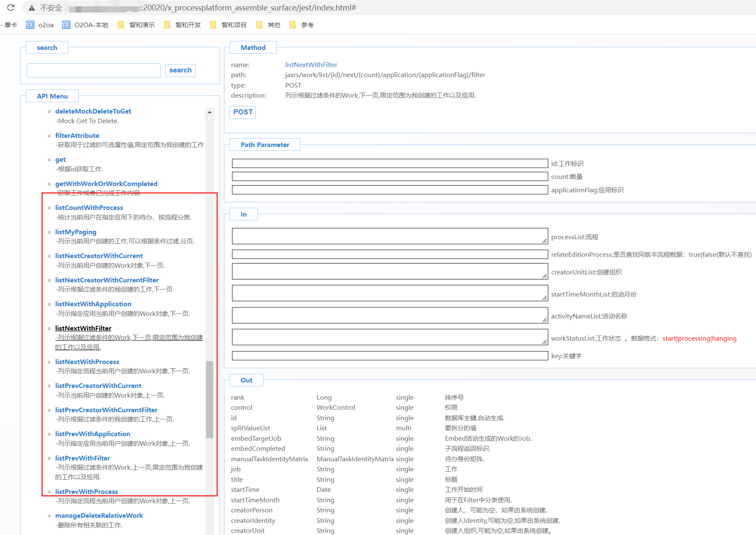Open the 参考 bookmark folder
The image size is (756, 535).
(x=302, y=25)
